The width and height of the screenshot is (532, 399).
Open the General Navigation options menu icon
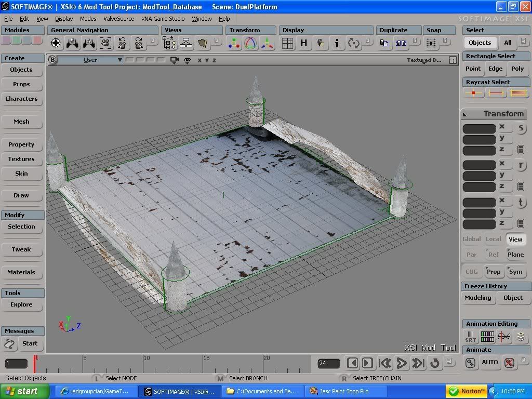(152, 41)
